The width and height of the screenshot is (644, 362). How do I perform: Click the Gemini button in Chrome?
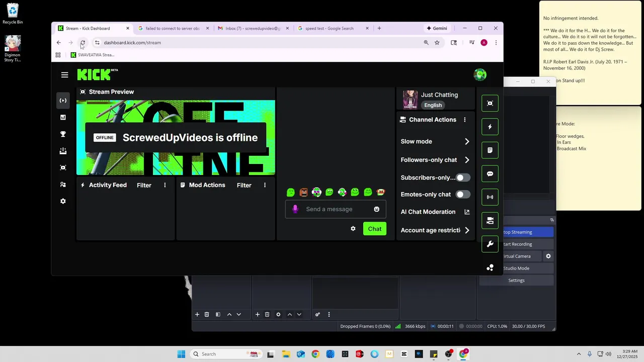click(x=437, y=28)
